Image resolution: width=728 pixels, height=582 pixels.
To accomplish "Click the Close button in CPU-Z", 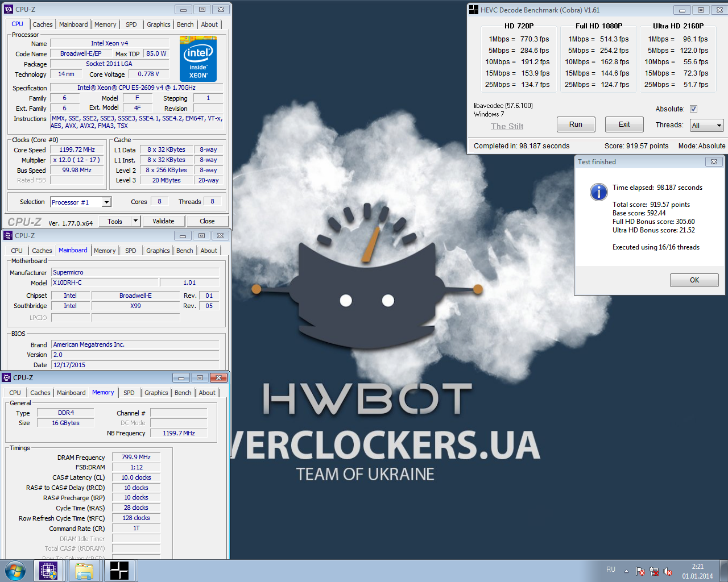I will tap(207, 221).
